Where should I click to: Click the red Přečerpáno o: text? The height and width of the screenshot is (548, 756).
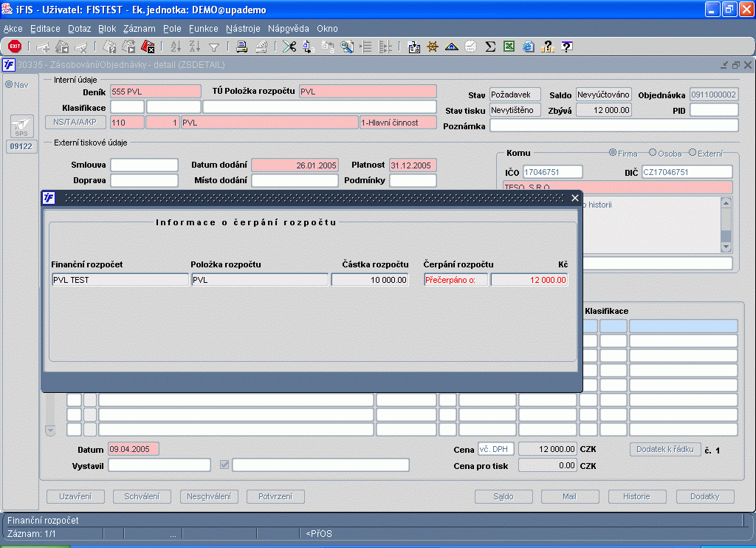pyautogui.click(x=450, y=280)
